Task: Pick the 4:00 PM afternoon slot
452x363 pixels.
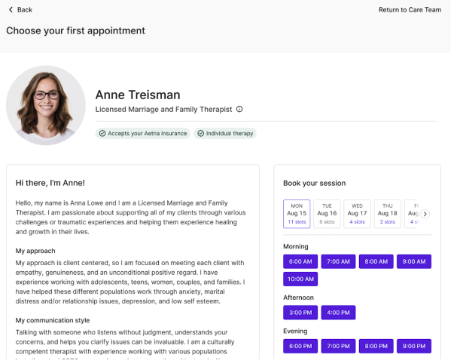Action: click(338, 313)
